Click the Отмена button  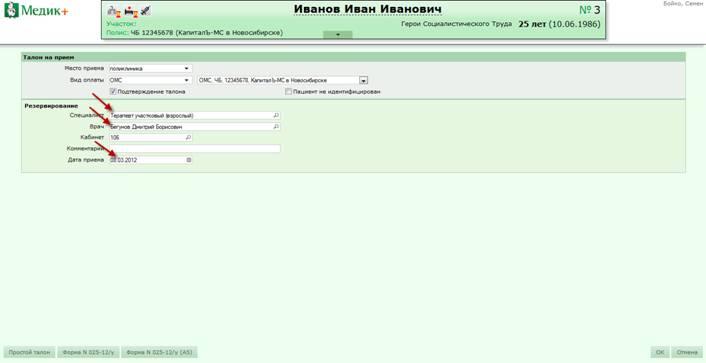click(687, 352)
